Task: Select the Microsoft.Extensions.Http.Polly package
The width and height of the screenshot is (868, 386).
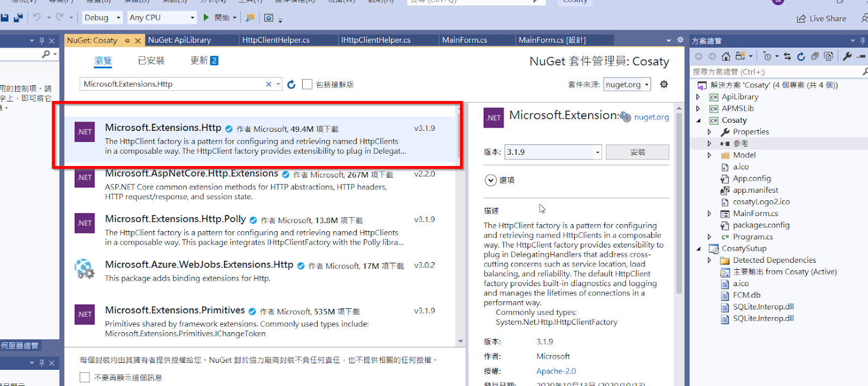Action: click(x=260, y=231)
